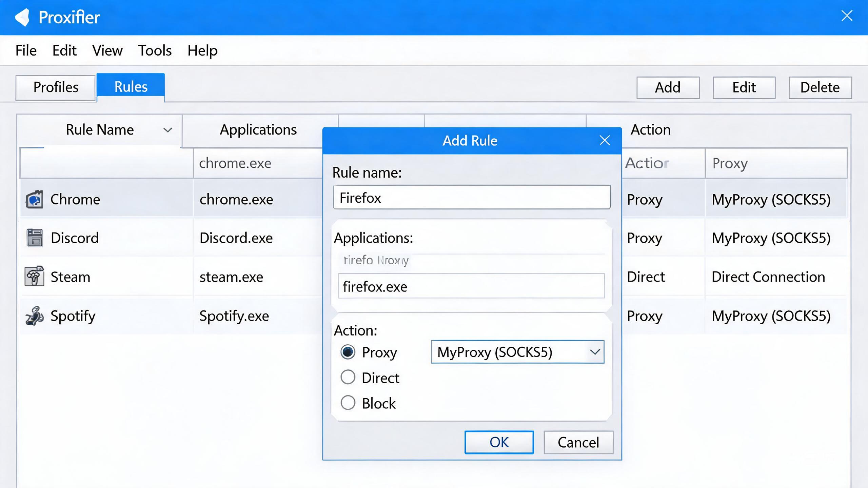The width and height of the screenshot is (868, 488).
Task: Click the Proxy action cell in Spotify row
Action: pos(645,317)
